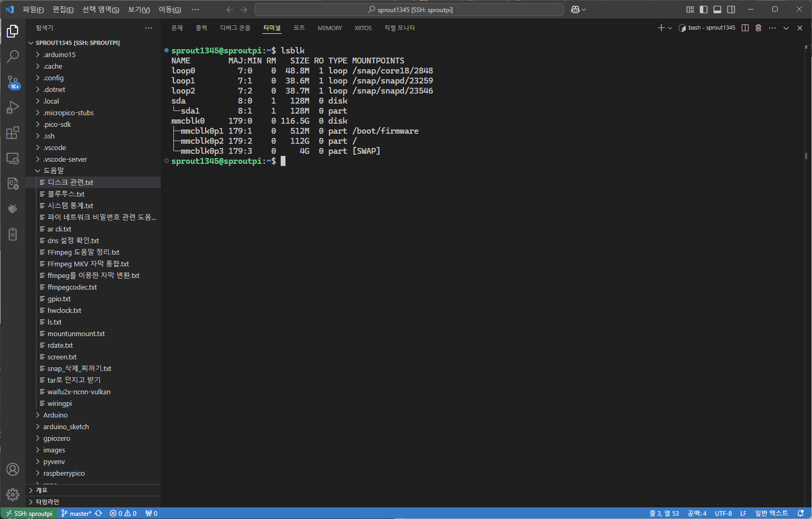This screenshot has height=519, width=812.
Task: Split the terminal
Action: tap(745, 28)
